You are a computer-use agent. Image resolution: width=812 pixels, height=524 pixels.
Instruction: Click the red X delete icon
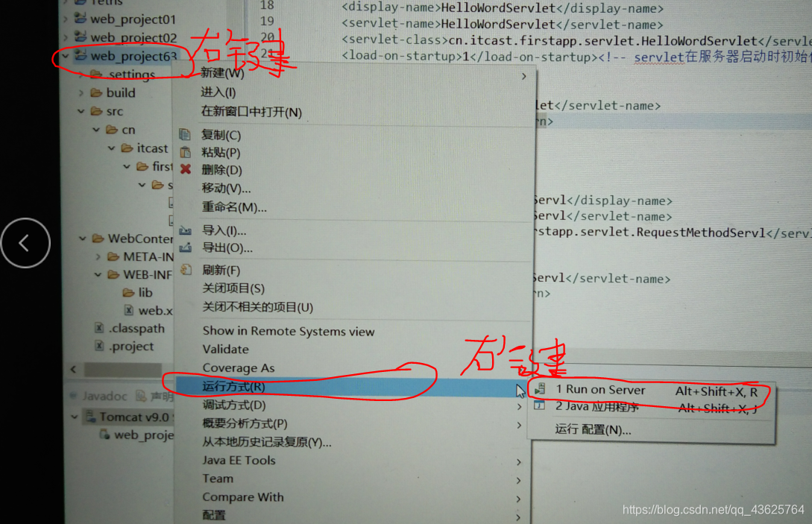(x=186, y=169)
